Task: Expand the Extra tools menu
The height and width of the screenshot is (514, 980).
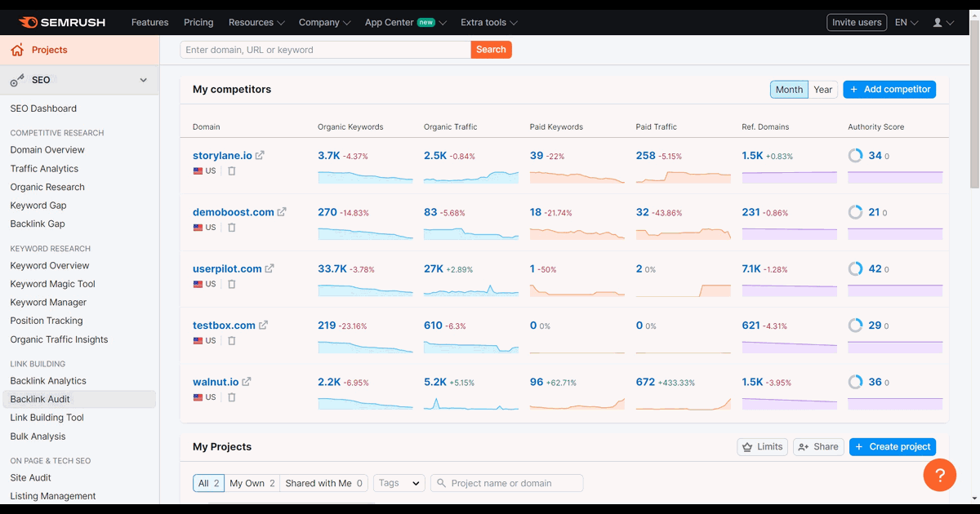Action: (489, 23)
